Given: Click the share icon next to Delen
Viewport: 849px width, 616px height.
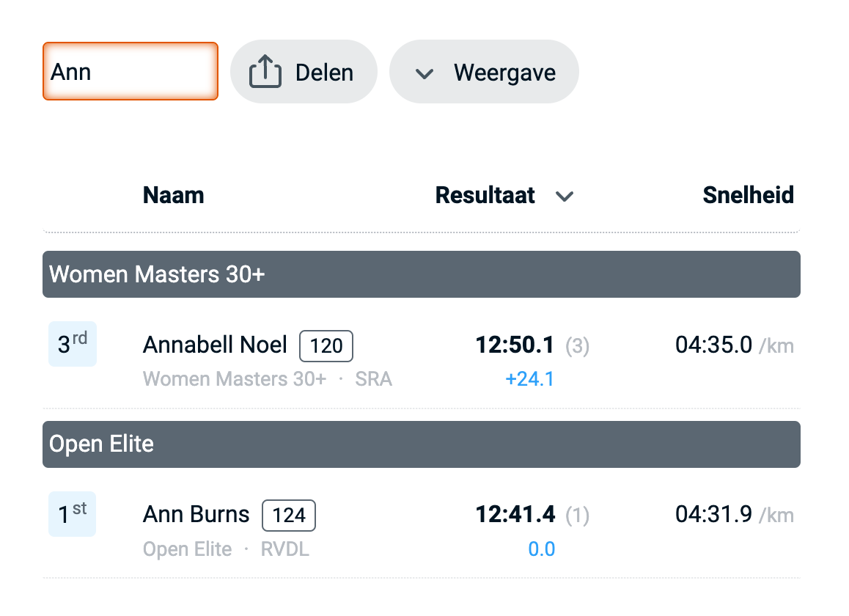Looking at the screenshot, I should [x=265, y=72].
